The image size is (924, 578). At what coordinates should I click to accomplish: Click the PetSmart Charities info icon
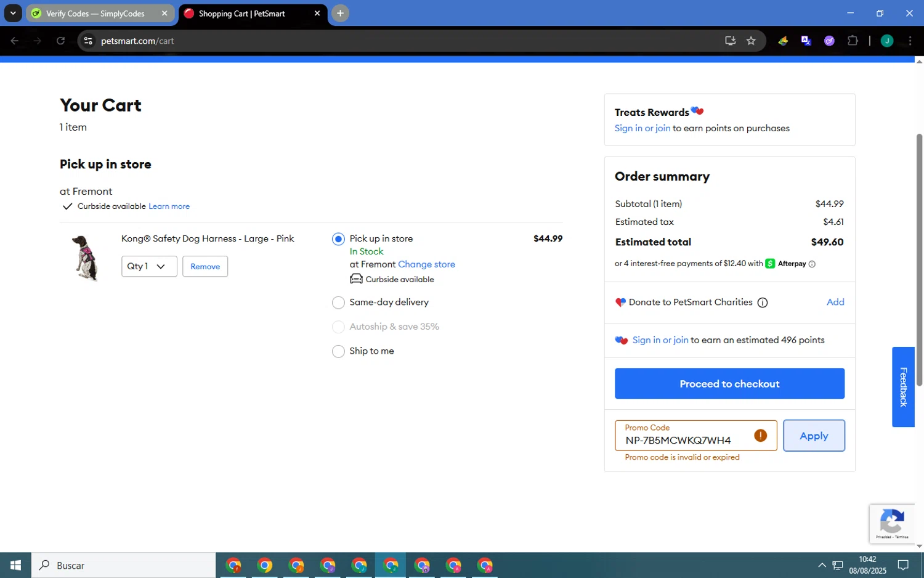click(763, 303)
